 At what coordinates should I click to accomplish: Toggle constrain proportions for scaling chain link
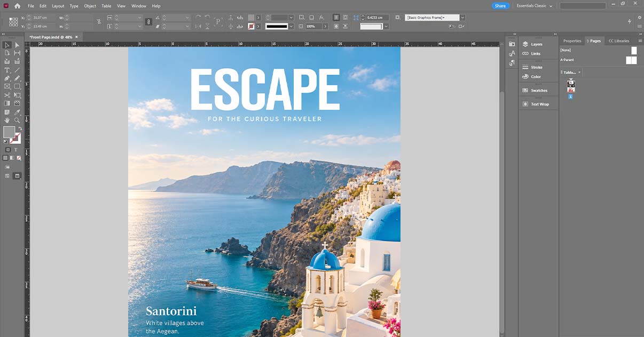pos(148,22)
